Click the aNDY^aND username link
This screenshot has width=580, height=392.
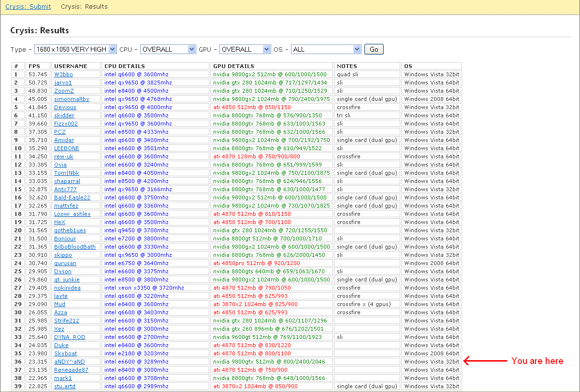tap(70, 362)
